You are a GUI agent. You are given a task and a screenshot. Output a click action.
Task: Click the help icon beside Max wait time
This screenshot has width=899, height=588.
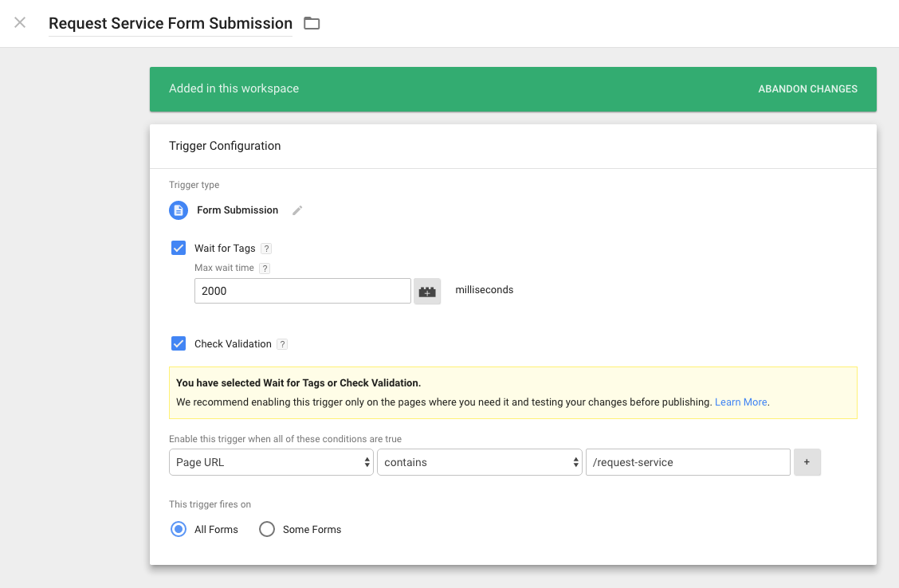[264, 268]
